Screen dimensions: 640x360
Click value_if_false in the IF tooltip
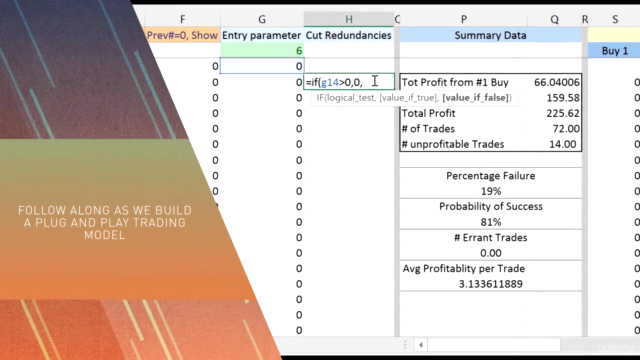coord(475,98)
